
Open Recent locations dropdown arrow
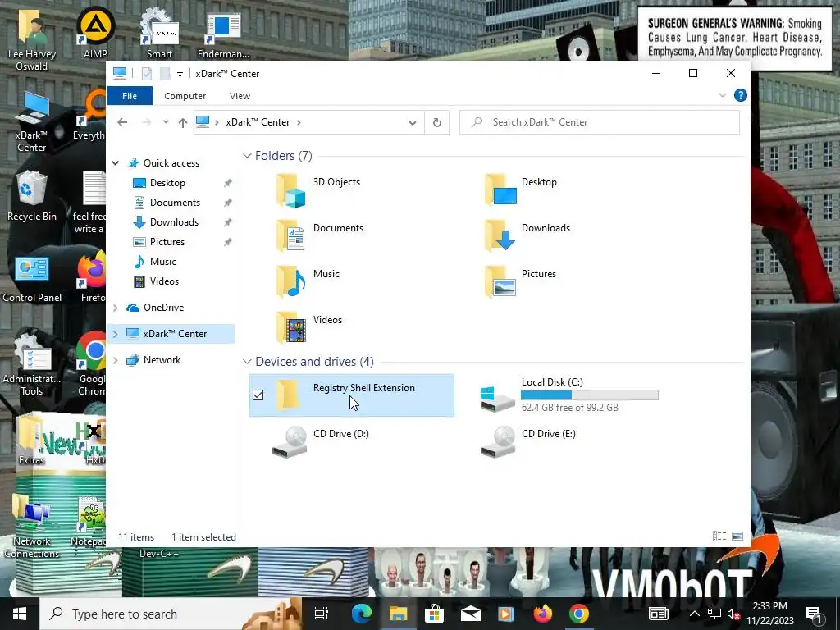click(166, 123)
